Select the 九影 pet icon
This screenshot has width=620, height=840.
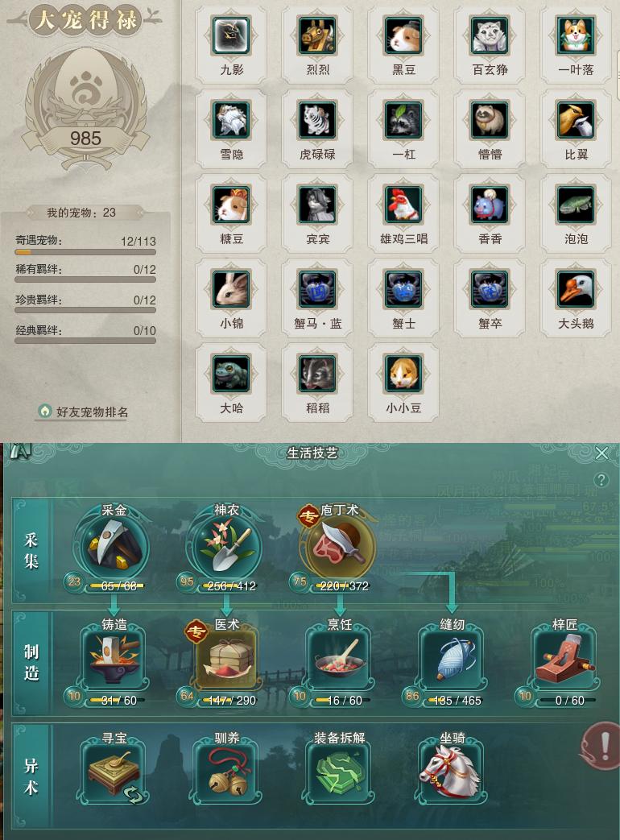click(231, 35)
